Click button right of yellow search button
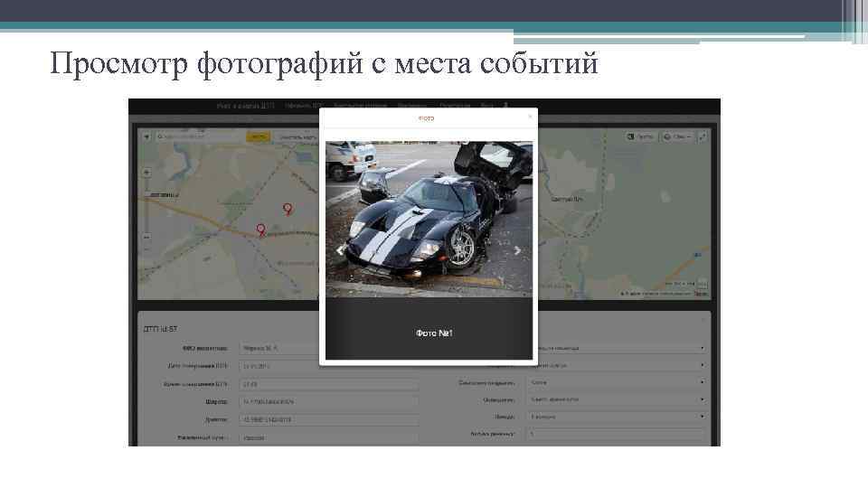 (297, 136)
